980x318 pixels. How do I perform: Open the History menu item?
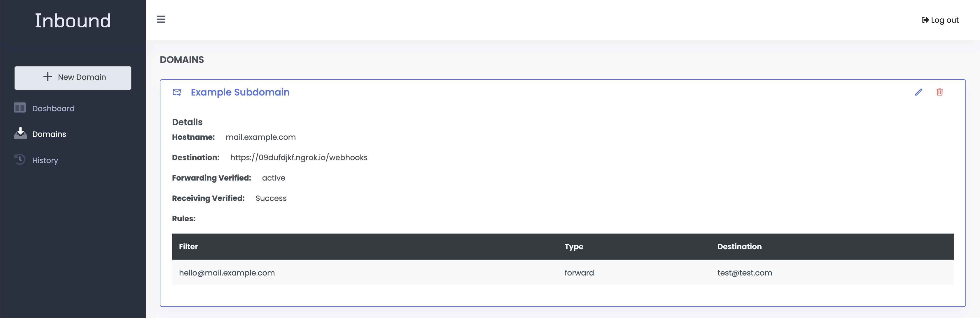45,160
